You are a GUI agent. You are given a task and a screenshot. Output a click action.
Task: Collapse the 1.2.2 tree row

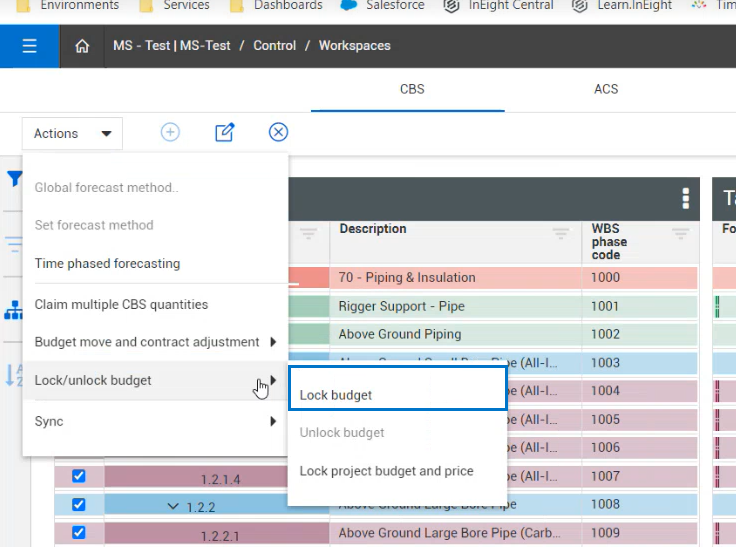tap(173, 507)
